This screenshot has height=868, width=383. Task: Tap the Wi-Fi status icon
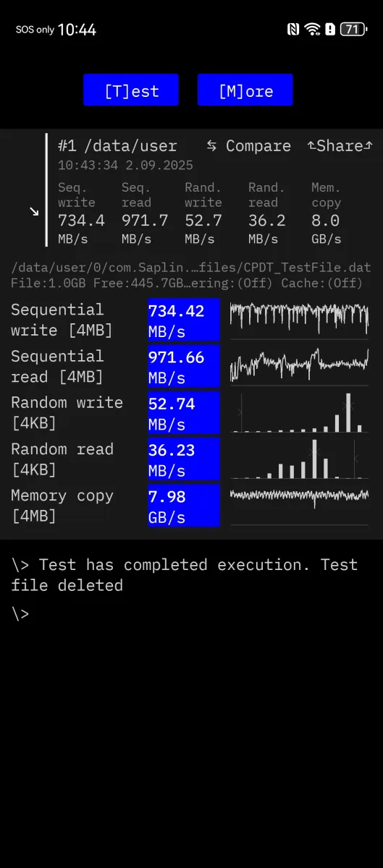coord(313,30)
